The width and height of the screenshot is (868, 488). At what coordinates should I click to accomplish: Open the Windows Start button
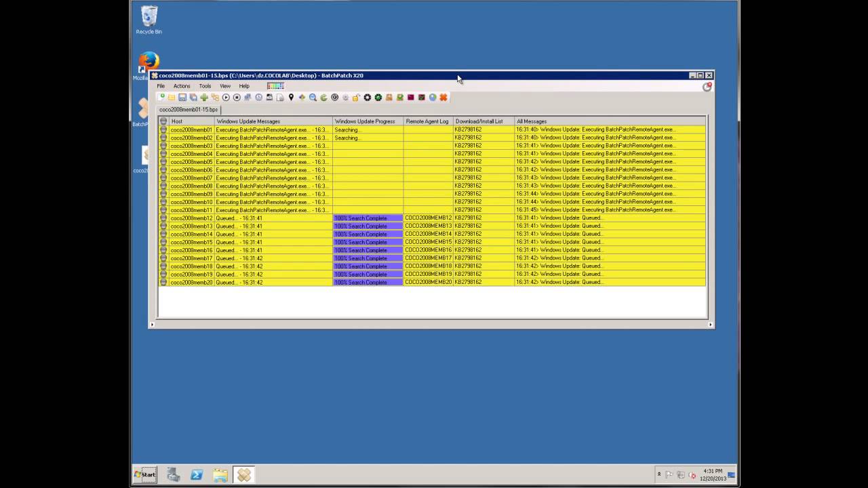[145, 474]
